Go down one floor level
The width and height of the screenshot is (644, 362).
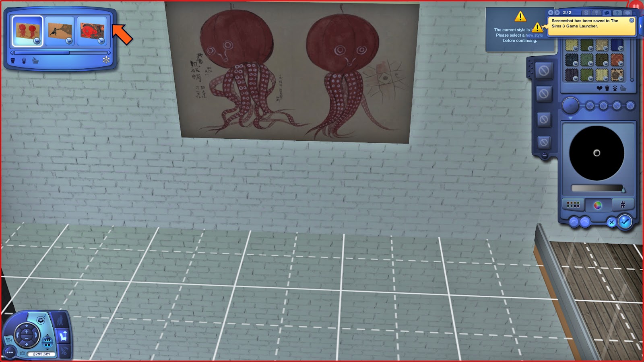47,346
